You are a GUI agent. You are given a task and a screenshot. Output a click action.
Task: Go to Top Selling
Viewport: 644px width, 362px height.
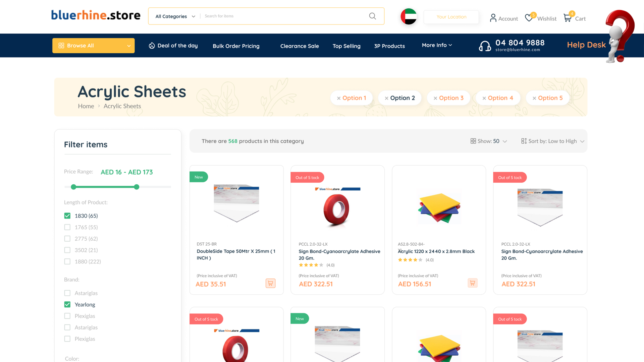[346, 46]
